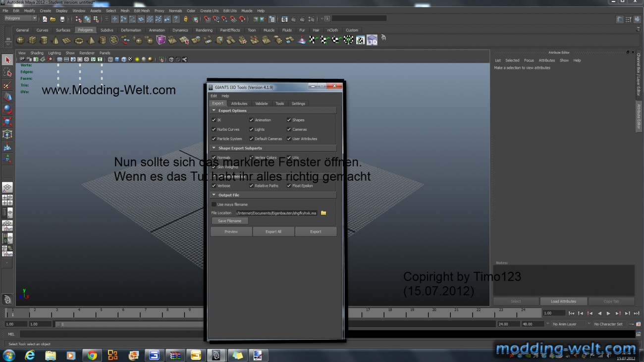This screenshot has width=644, height=362.
Task: Open Google Chrome from the taskbar
Action: (x=92, y=355)
